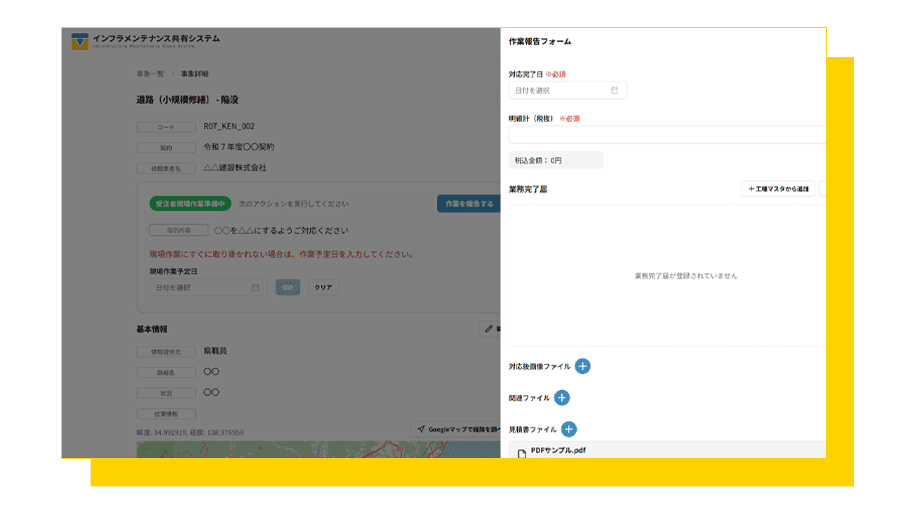Screen dimensions: 916x515
Task: Click the PDFサンプル.pdf file icon
Action: coord(522,453)
